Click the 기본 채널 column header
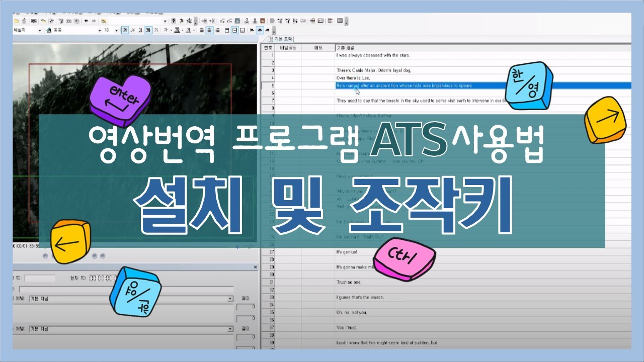 point(483,48)
